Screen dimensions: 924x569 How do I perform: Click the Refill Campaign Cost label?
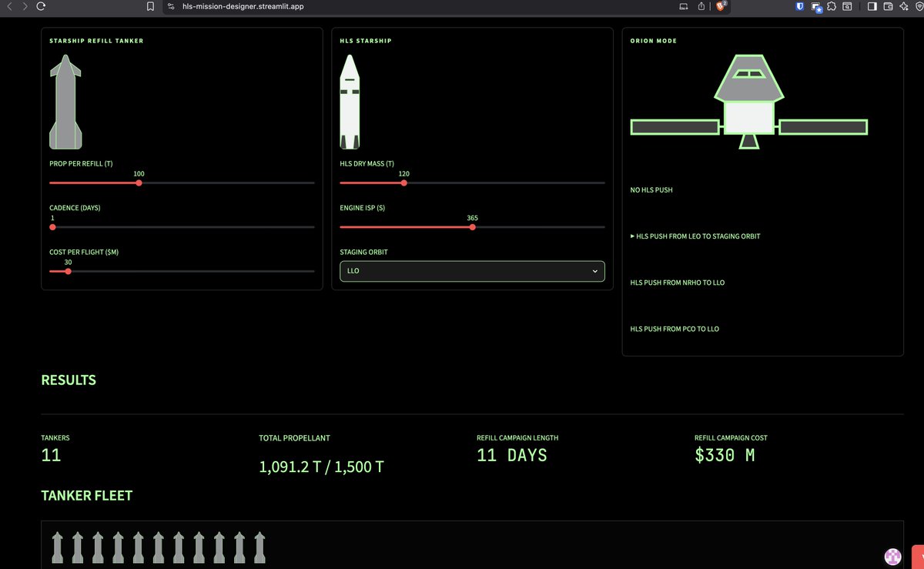tap(731, 437)
